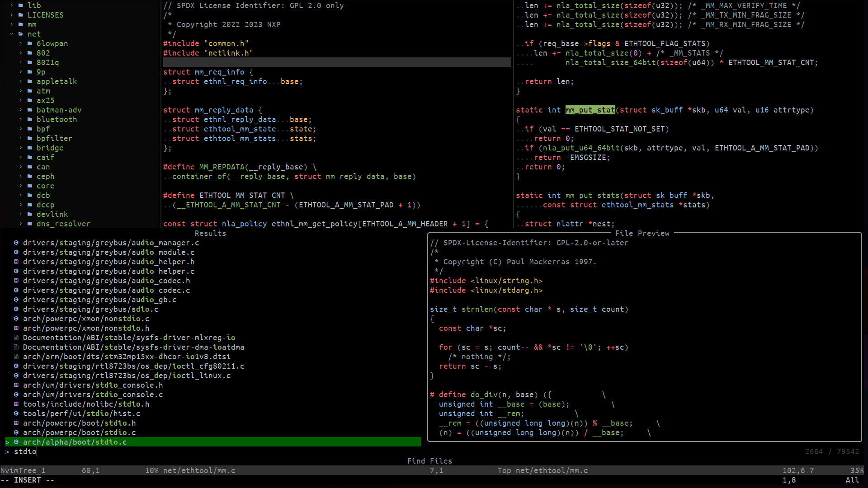Open the caif tree item

tap(46, 157)
